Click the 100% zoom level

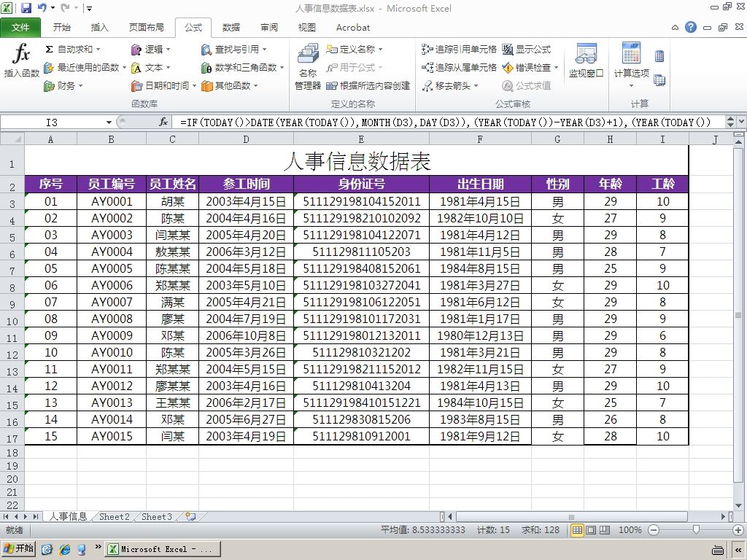point(630,530)
